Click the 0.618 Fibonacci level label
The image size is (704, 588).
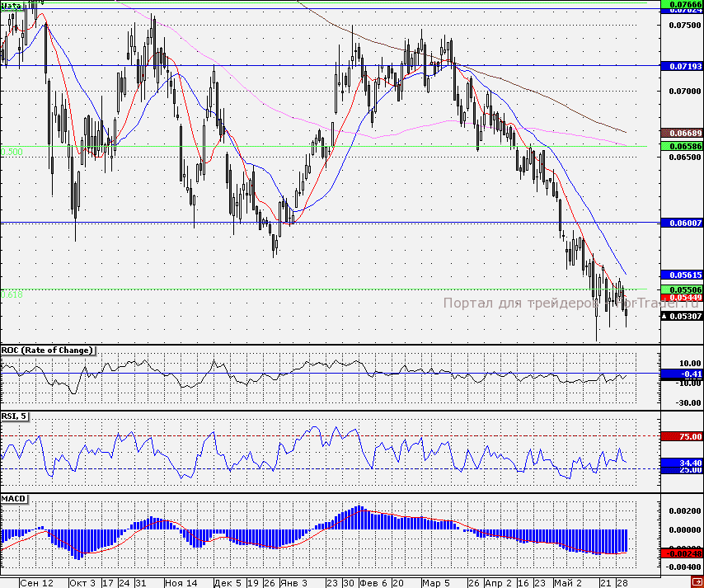12,294
